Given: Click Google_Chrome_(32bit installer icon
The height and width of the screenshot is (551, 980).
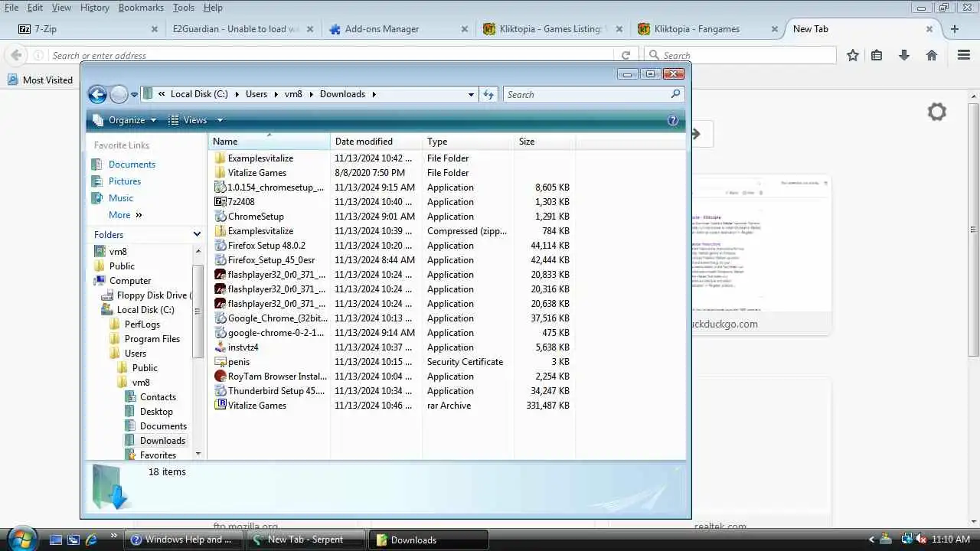Looking at the screenshot, I should (x=220, y=318).
